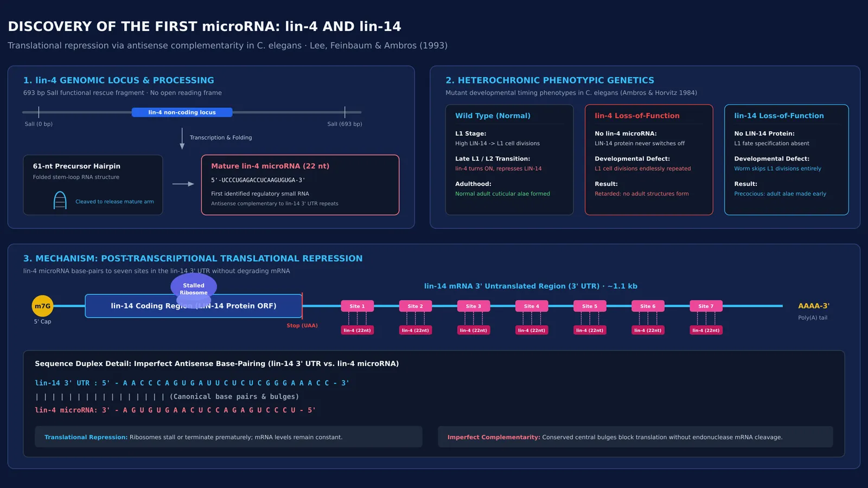The width and height of the screenshot is (868, 488).
Task: Click the lin-14 Coding Region ORF box
Action: point(194,306)
